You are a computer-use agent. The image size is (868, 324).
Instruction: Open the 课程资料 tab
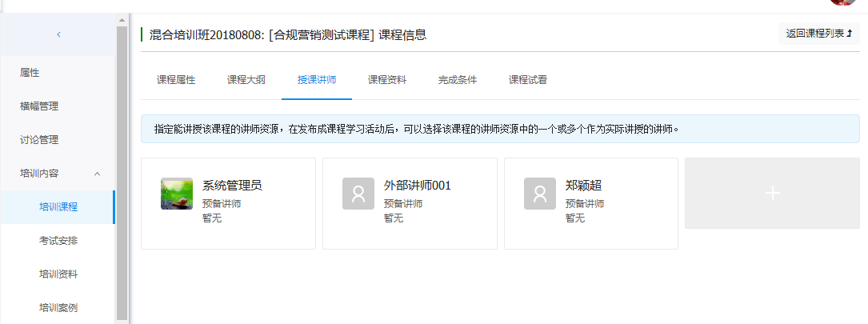pos(387,80)
